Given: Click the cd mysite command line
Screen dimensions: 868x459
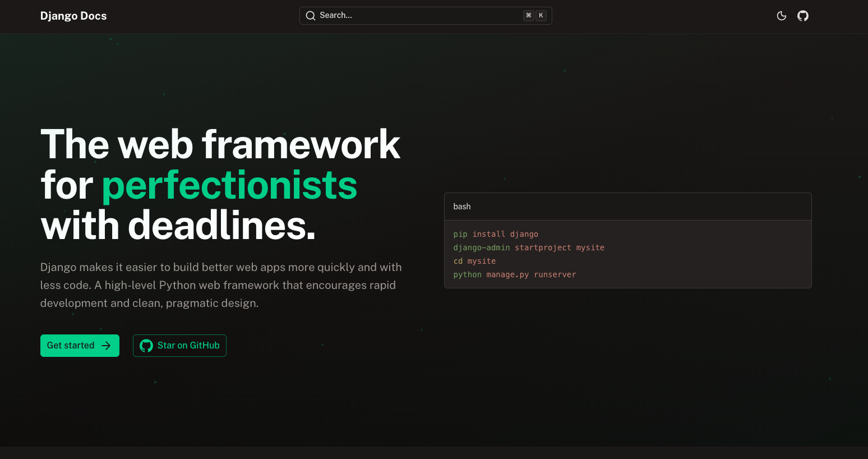Looking at the screenshot, I should 474,261.
